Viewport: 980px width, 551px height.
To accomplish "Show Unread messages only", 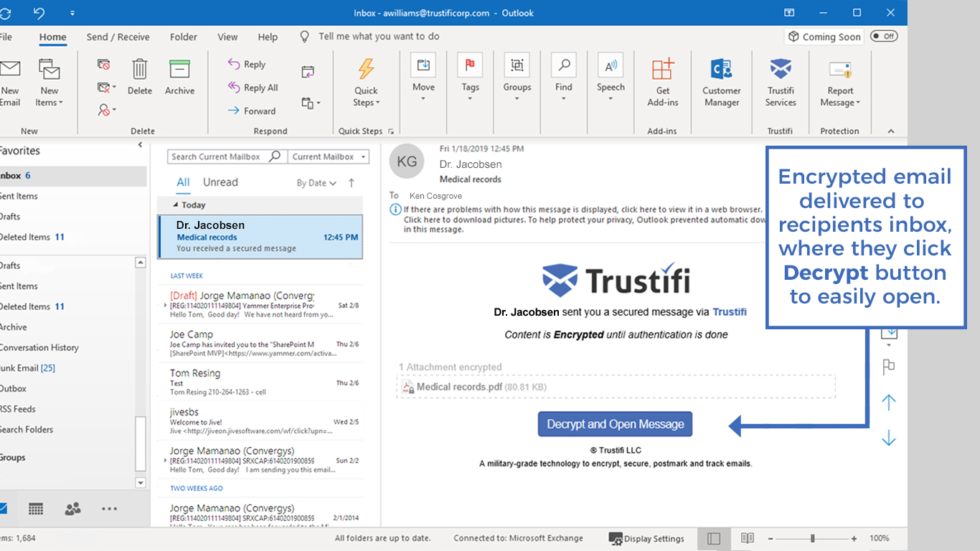I will click(x=220, y=182).
